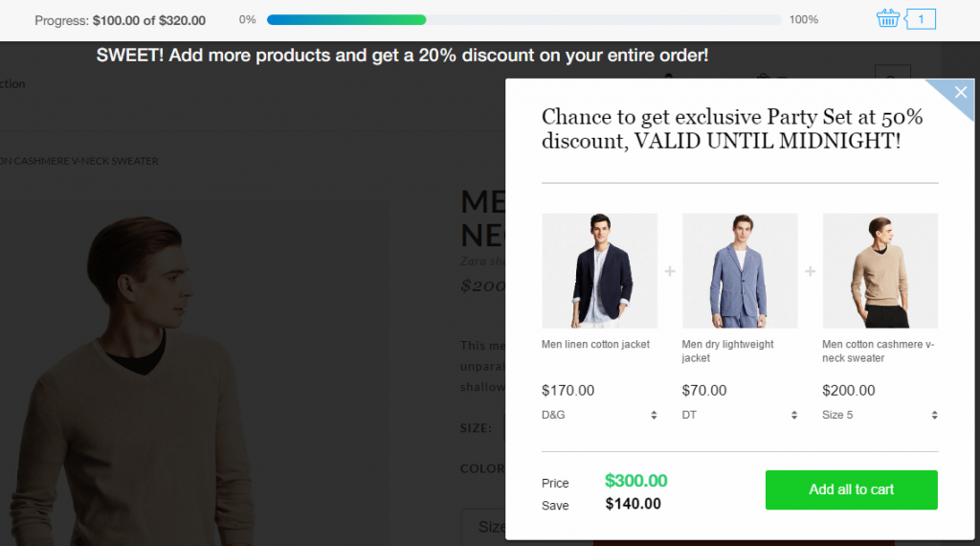Open the shopping basket icon

(887, 18)
